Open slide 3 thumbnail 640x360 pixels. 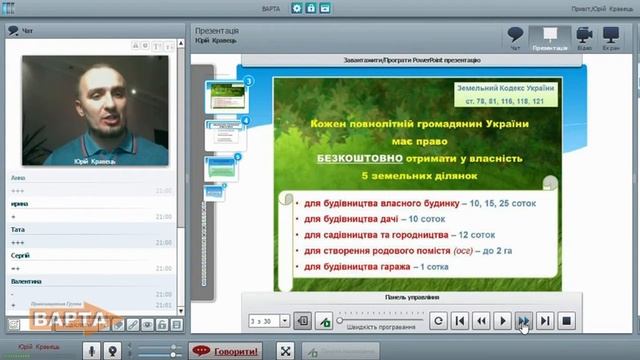227,96
